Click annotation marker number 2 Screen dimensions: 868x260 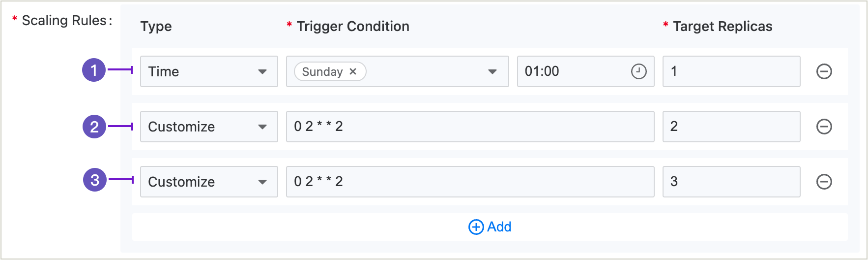(x=94, y=127)
